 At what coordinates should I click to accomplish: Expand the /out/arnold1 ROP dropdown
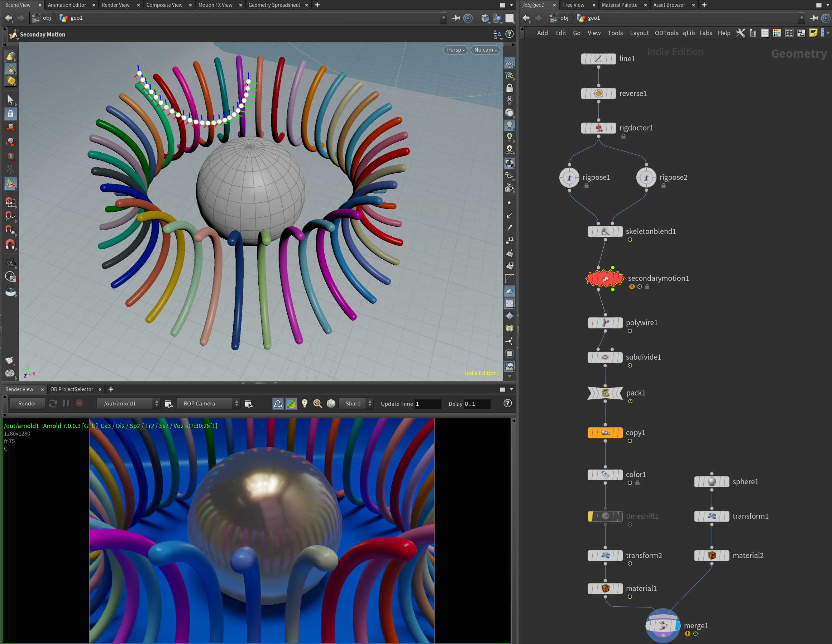128,404
